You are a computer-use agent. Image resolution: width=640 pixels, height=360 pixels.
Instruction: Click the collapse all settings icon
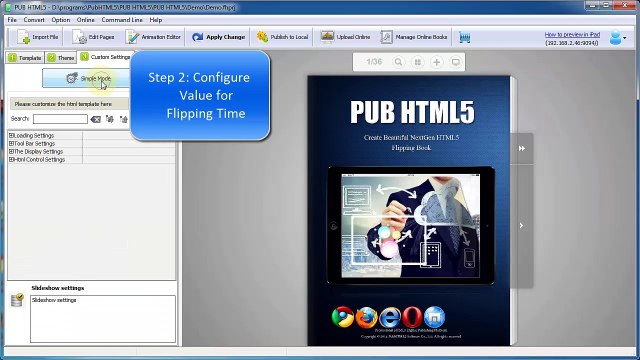[x=124, y=119]
